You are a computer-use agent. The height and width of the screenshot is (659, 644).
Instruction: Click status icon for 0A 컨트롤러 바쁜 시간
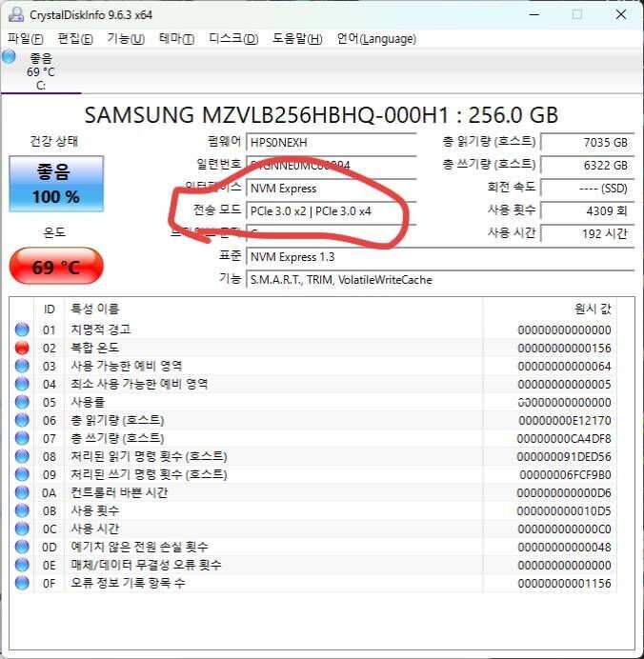click(x=22, y=492)
